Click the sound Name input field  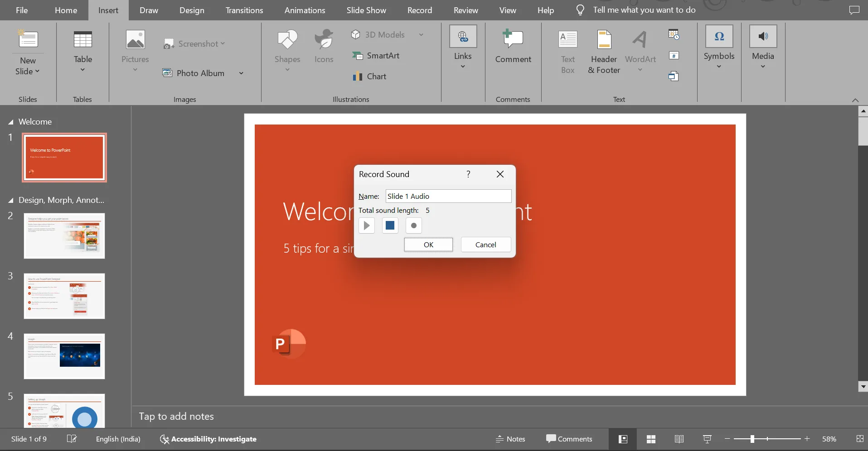click(x=448, y=196)
